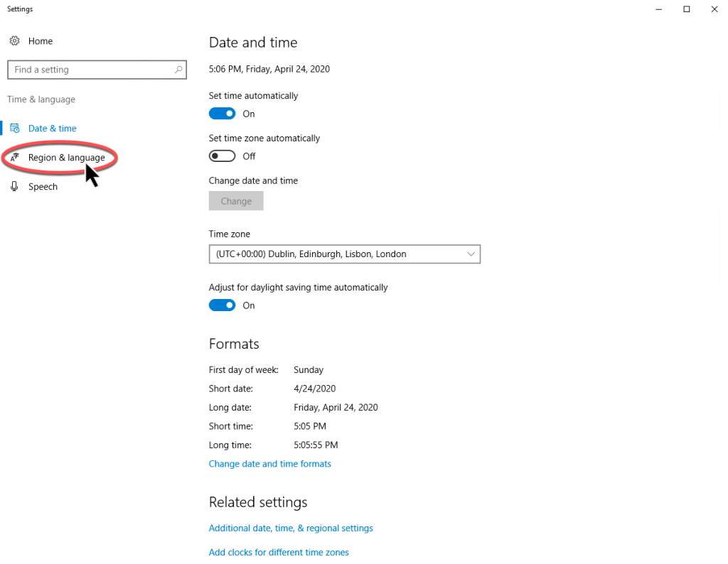The image size is (728, 564).
Task: Minimize the Settings window
Action: [658, 9]
